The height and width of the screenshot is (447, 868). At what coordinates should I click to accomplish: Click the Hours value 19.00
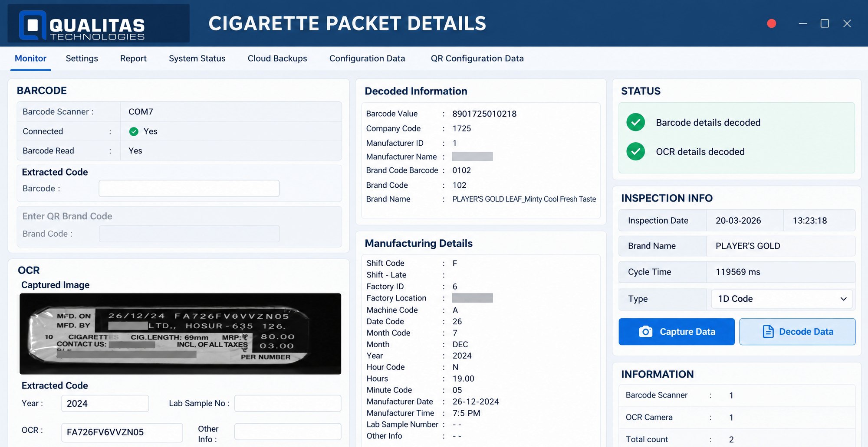(463, 378)
